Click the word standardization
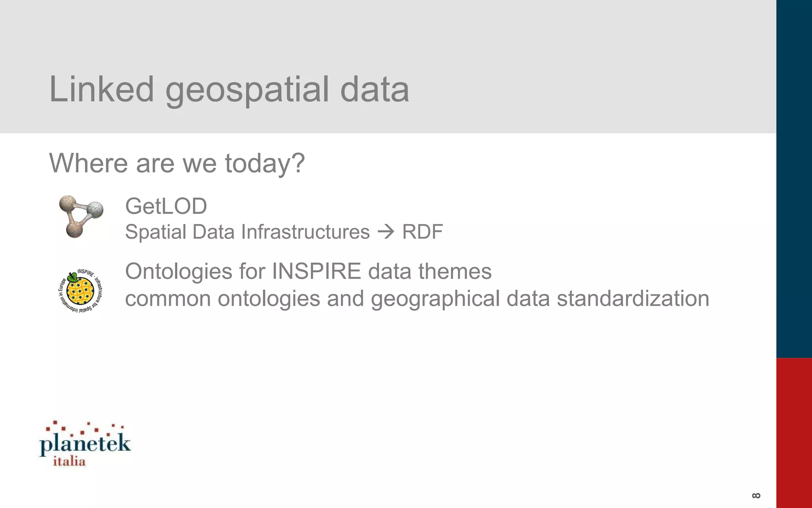 point(633,298)
